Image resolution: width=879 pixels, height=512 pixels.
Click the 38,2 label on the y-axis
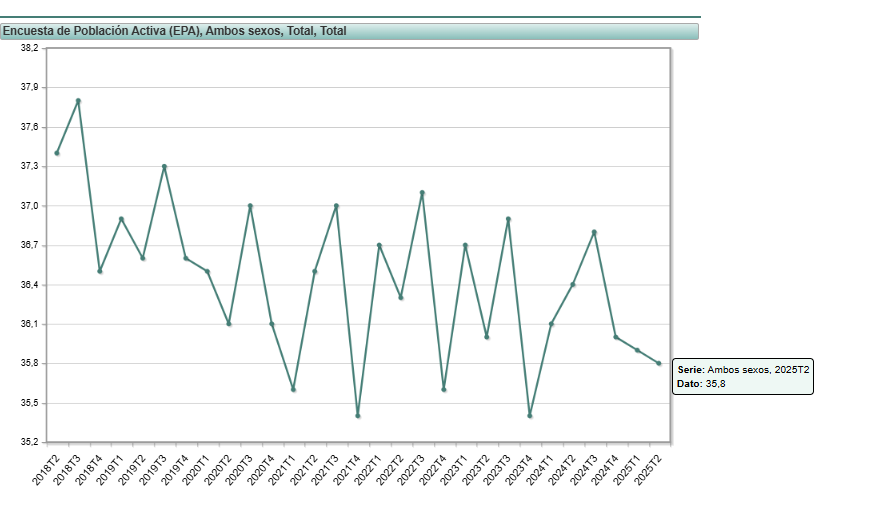tap(29, 48)
